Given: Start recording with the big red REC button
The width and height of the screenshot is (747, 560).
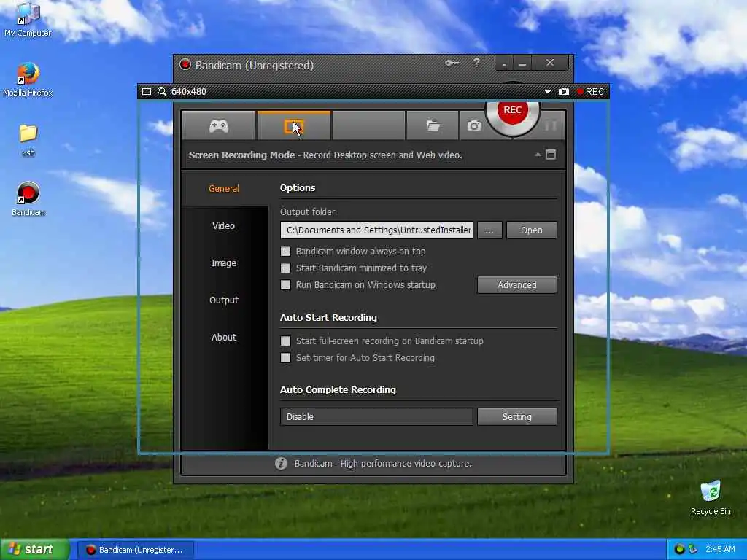Looking at the screenshot, I should (x=513, y=111).
